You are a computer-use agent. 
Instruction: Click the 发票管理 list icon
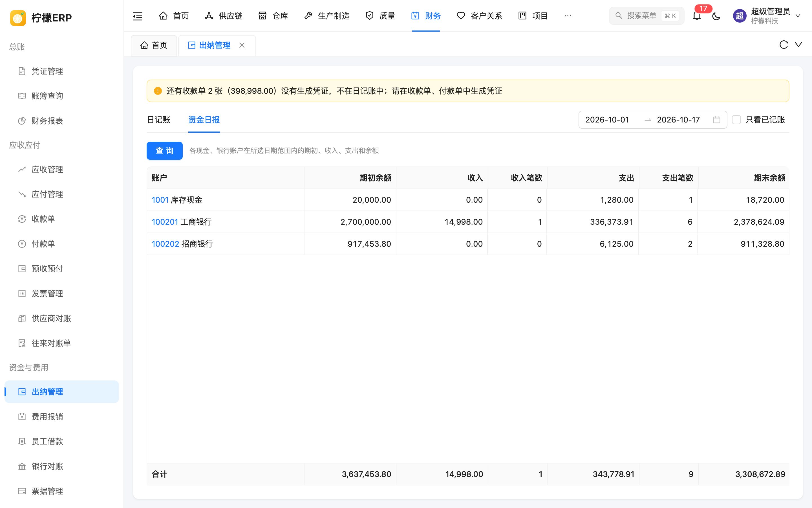tap(22, 294)
